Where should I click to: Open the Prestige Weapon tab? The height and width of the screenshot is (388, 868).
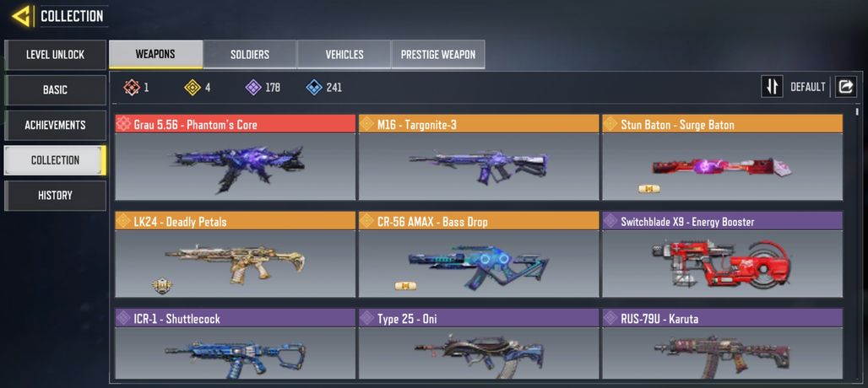pyautogui.click(x=438, y=54)
